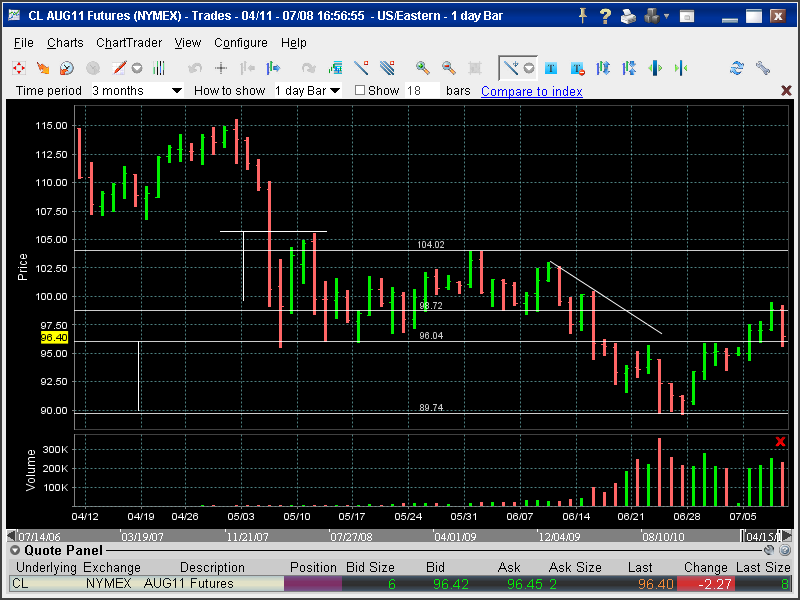This screenshot has width=800, height=600.
Task: Close the chart parameters bar with X
Action: (786, 91)
